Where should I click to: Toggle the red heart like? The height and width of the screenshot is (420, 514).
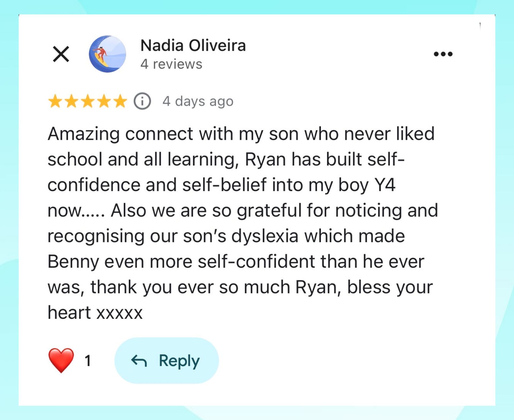pos(61,360)
